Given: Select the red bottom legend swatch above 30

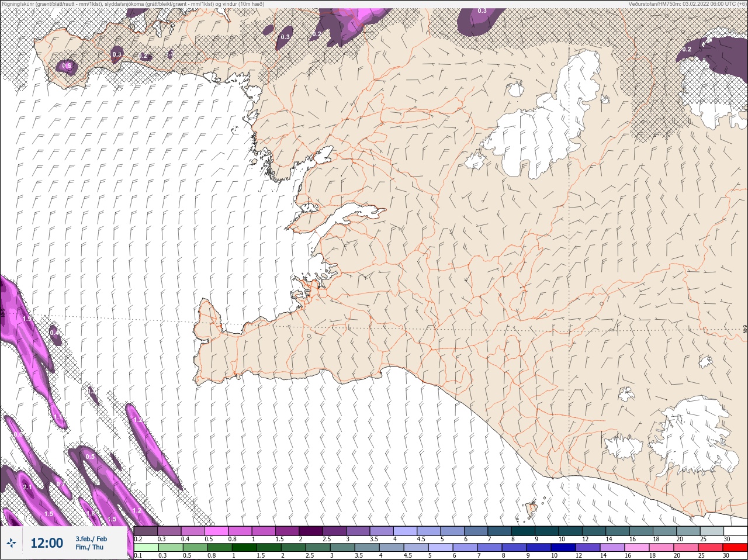Looking at the screenshot, I should tap(735, 548).
